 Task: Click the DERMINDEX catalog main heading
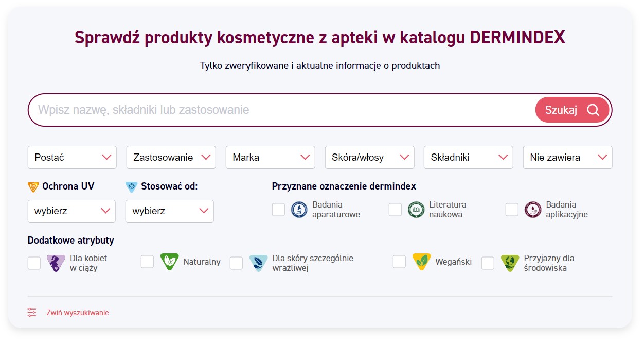pos(320,38)
